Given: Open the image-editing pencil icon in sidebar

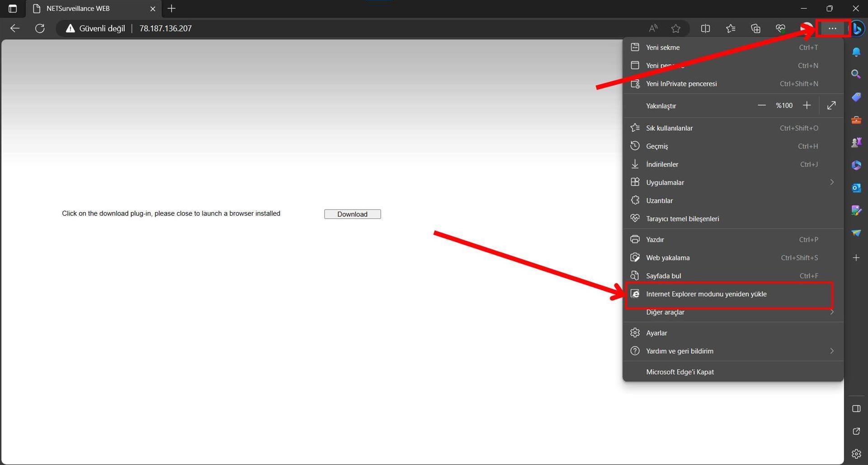Looking at the screenshot, I should pyautogui.click(x=856, y=210).
